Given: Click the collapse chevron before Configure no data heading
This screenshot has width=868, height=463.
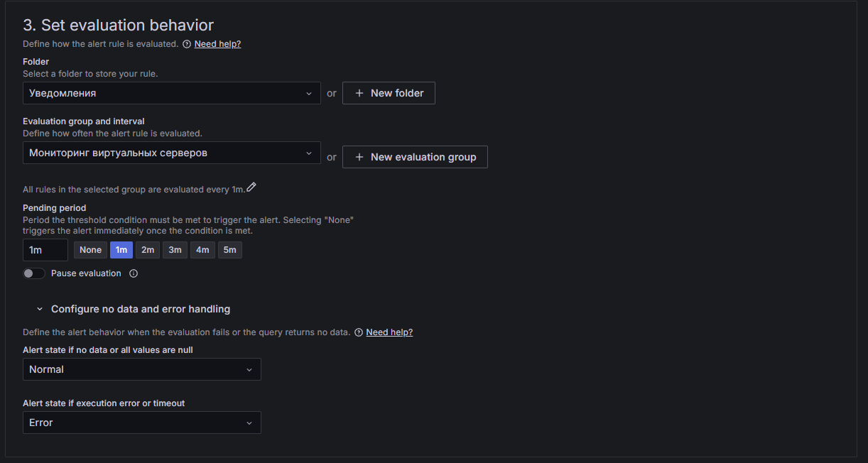Looking at the screenshot, I should (39, 309).
